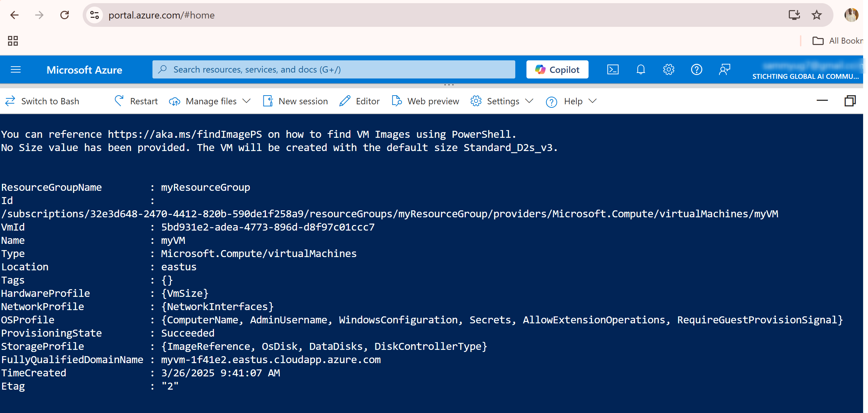Maximize the Cloud Shell pane
Image resolution: width=868 pixels, height=413 pixels.
pyautogui.click(x=850, y=101)
